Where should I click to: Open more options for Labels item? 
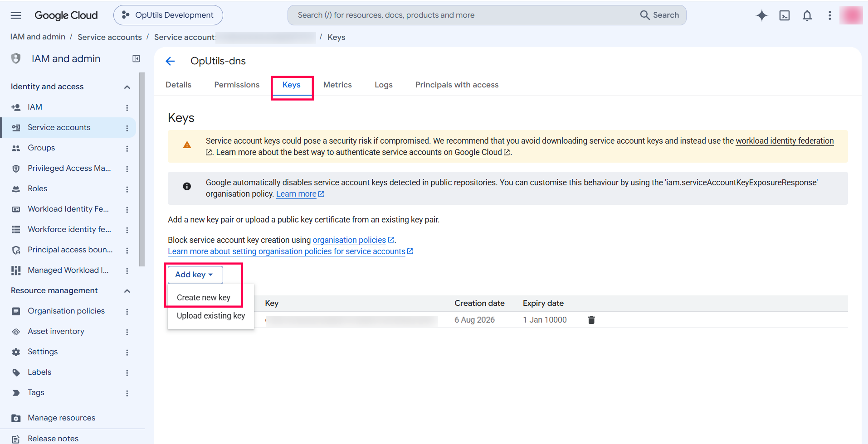(127, 372)
